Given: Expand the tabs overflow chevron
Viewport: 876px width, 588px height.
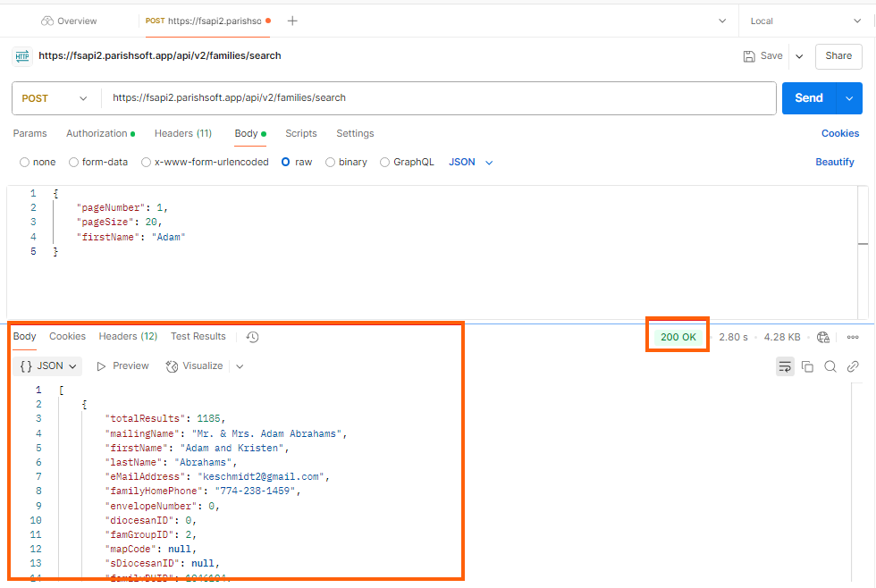Looking at the screenshot, I should click(x=722, y=21).
